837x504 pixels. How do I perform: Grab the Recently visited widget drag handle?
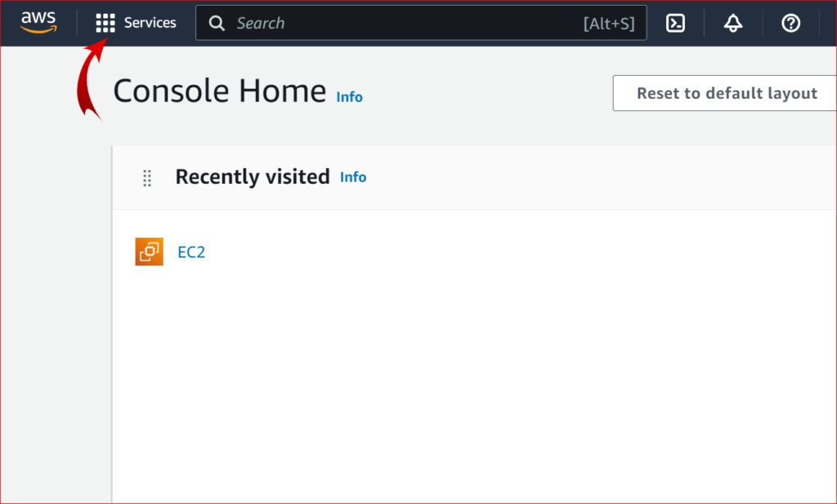147,178
